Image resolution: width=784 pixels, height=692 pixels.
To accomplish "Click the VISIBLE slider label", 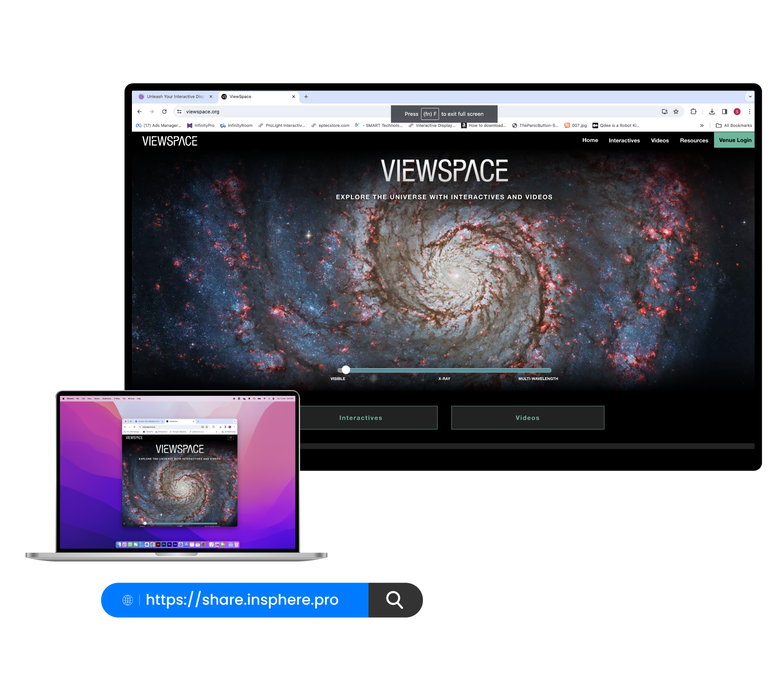I will 338,379.
